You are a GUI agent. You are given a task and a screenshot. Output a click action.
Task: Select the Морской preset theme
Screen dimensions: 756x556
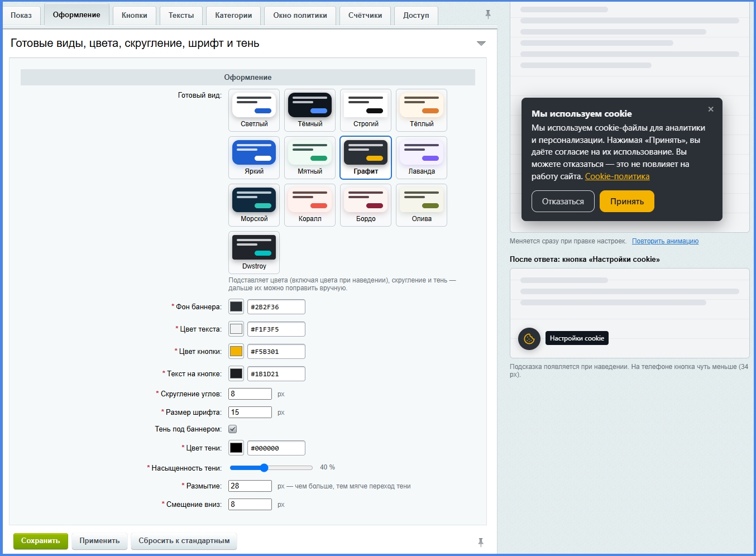click(254, 205)
